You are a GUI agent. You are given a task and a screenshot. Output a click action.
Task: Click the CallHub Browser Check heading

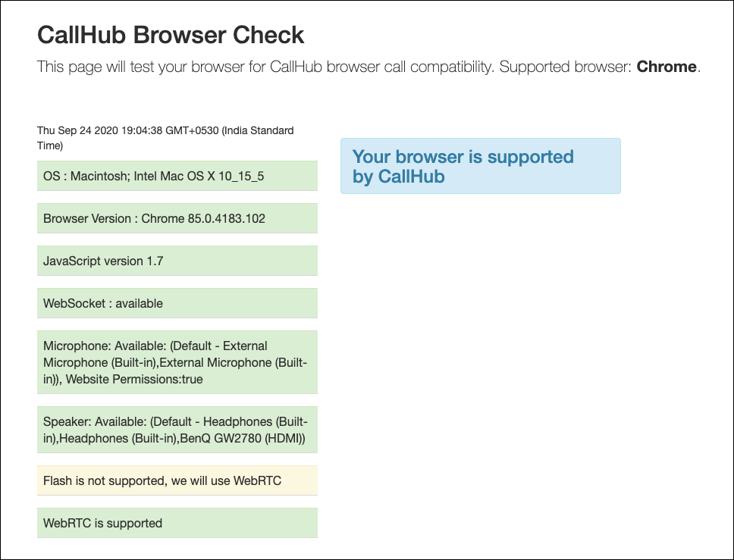(x=171, y=35)
